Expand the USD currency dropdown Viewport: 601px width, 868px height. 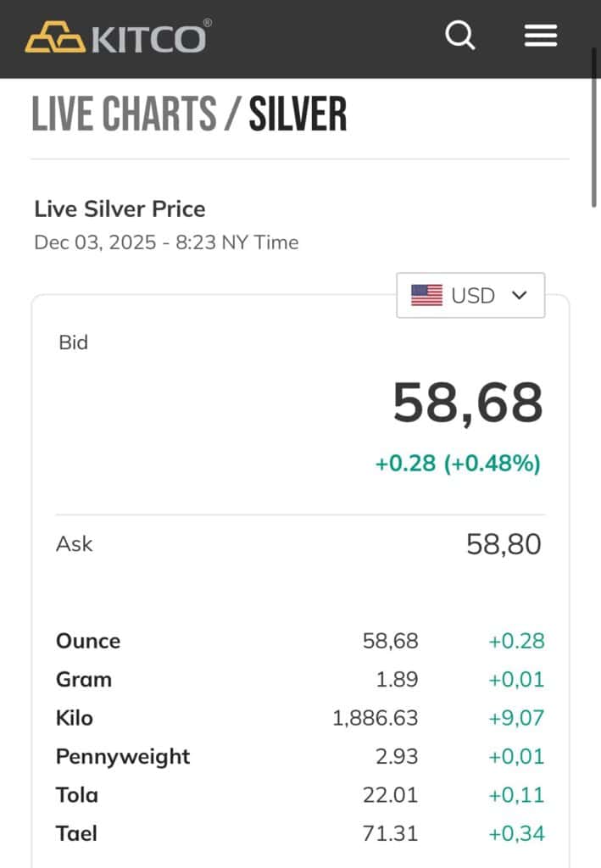click(470, 295)
